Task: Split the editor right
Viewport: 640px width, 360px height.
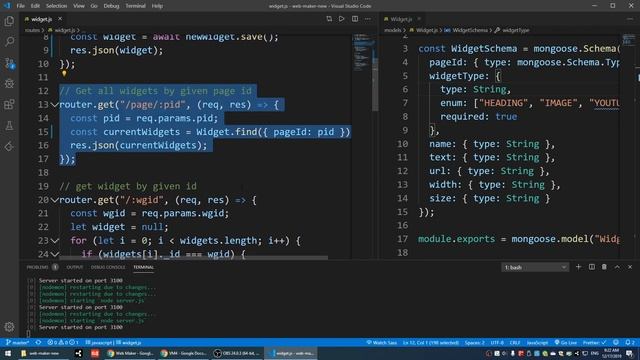Action: (355, 19)
